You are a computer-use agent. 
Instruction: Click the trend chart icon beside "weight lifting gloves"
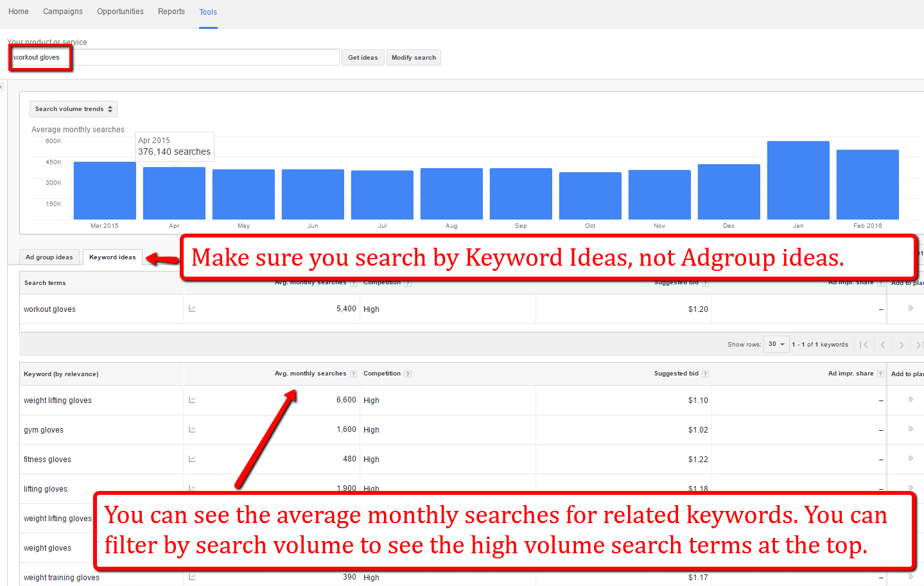coord(191,399)
